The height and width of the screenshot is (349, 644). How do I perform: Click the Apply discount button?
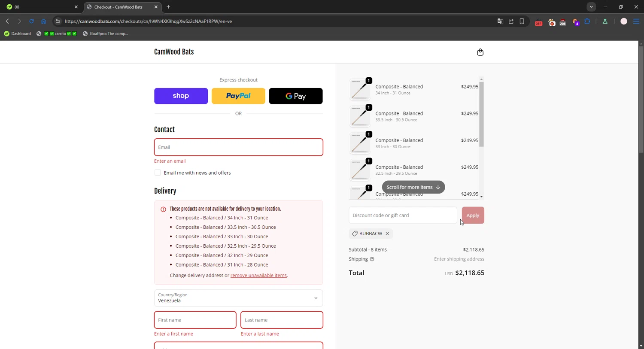click(x=473, y=215)
